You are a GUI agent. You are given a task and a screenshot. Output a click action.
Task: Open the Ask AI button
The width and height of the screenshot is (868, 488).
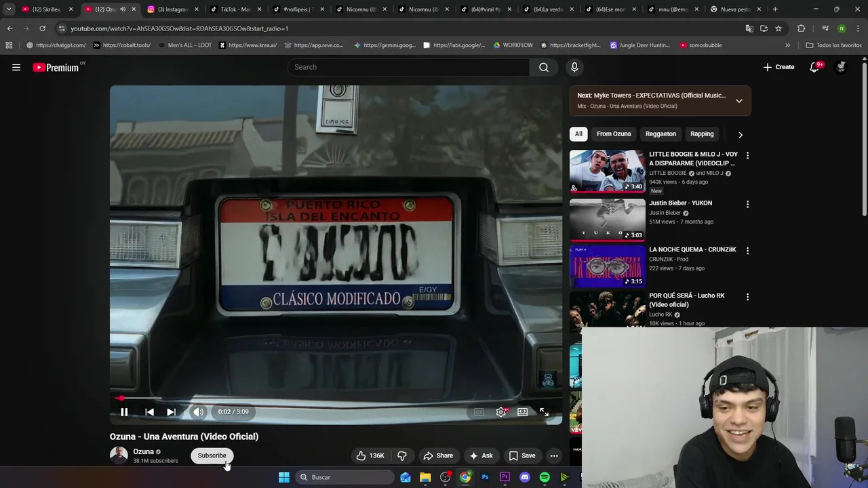click(481, 455)
